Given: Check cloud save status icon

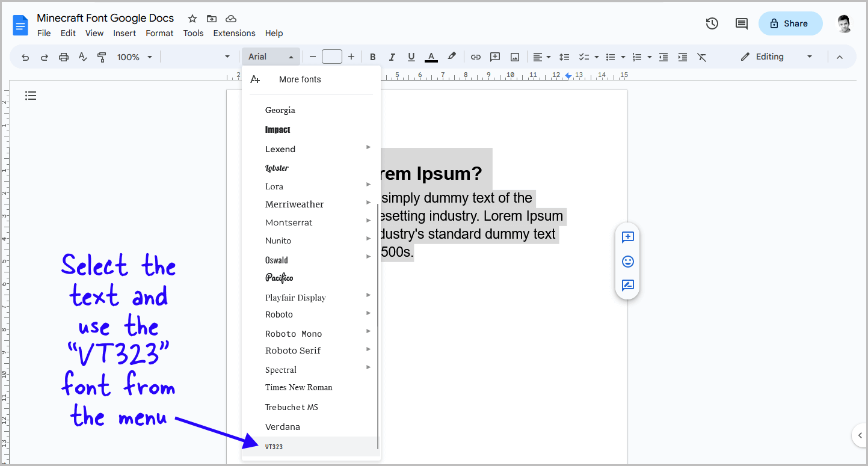Looking at the screenshot, I should (x=231, y=19).
